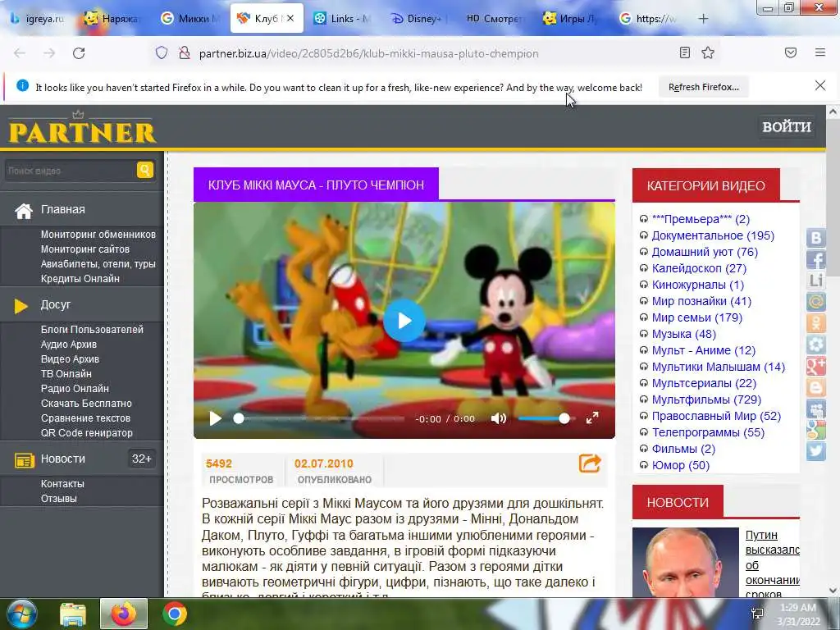This screenshot has width=840, height=630.
Task: Open Видео Архив in sidebar
Action: point(70,359)
